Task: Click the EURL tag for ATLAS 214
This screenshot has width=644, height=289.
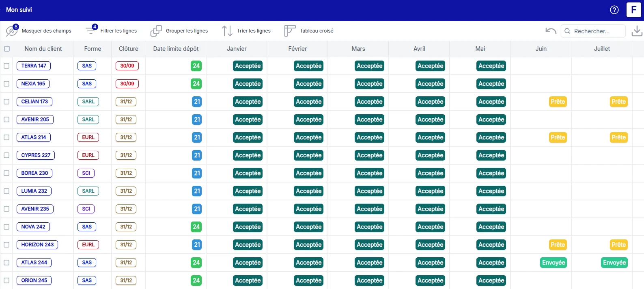Action: click(88, 137)
